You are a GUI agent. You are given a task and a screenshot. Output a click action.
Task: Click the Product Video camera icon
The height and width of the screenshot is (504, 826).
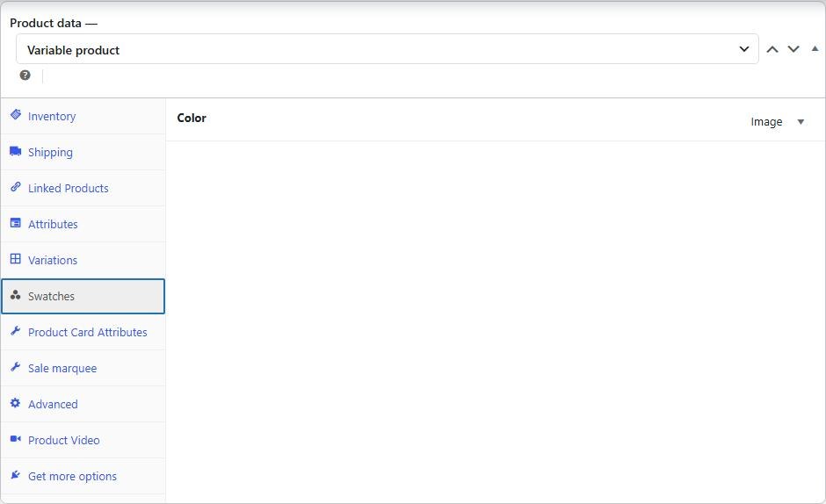click(16, 439)
